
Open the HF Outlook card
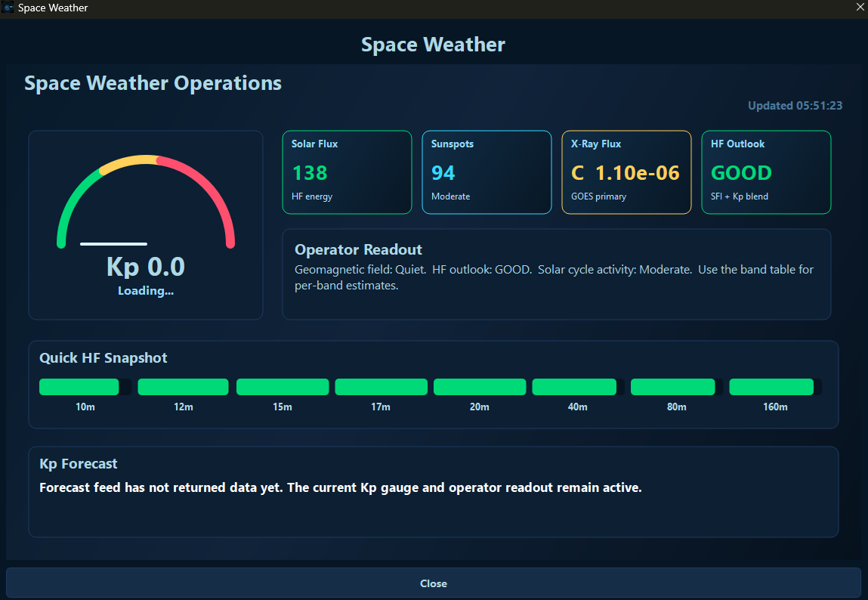click(766, 172)
